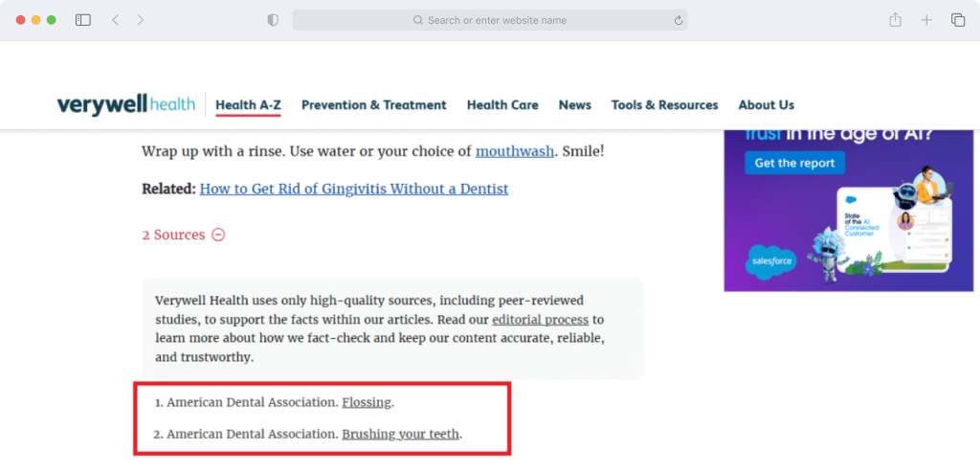The image size is (980, 473).
Task: Show the tab overview icon
Action: [x=957, y=20]
